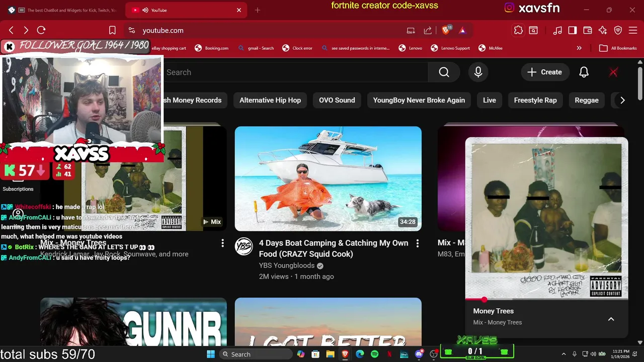Image resolution: width=644 pixels, height=362 pixels.
Task: Open YBS Youngbloods channel avatar
Action: pyautogui.click(x=244, y=246)
